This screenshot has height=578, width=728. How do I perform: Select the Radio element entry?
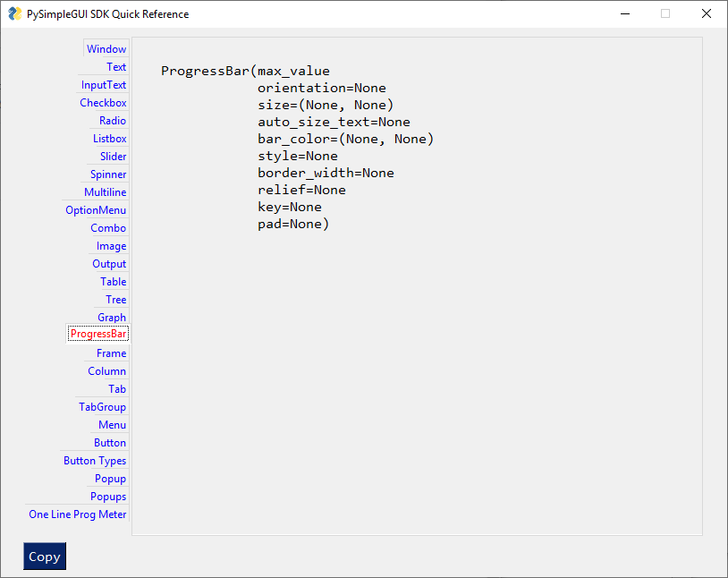click(x=111, y=120)
